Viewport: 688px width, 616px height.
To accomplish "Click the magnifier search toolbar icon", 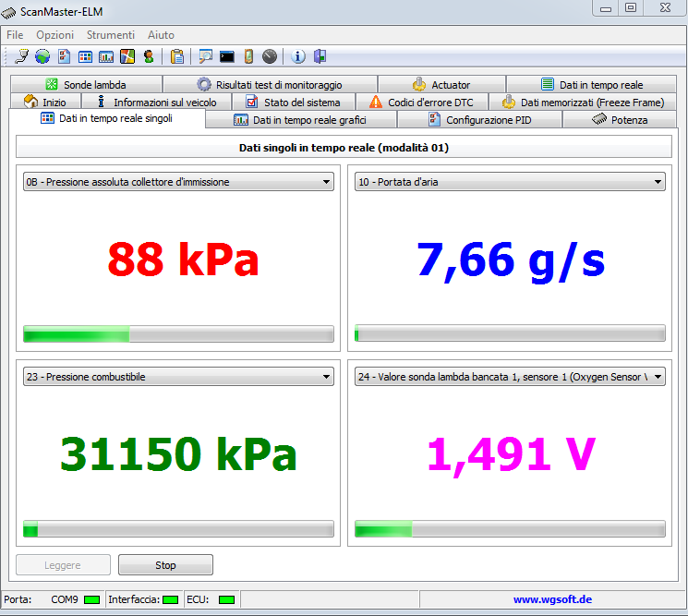I will (x=205, y=56).
